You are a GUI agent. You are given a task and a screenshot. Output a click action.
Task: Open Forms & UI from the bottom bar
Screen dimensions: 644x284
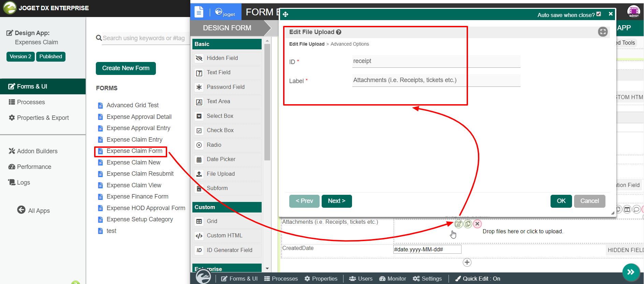239,279
